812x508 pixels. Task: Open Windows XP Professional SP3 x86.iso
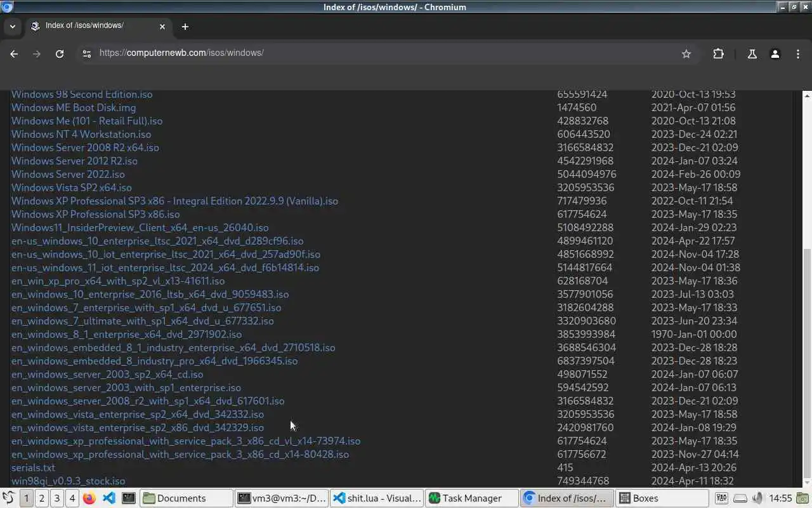coord(96,214)
